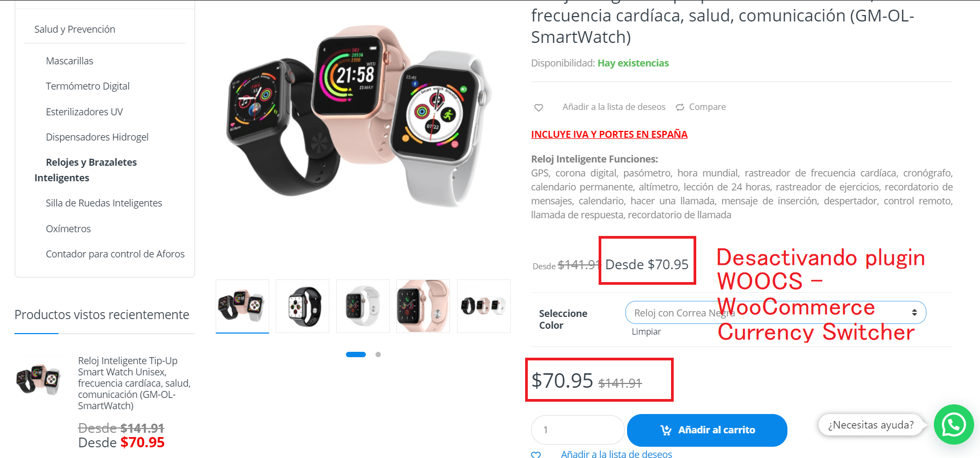Select the black watch thumbnail
Viewport: 980px width, 458px height.
(x=303, y=306)
